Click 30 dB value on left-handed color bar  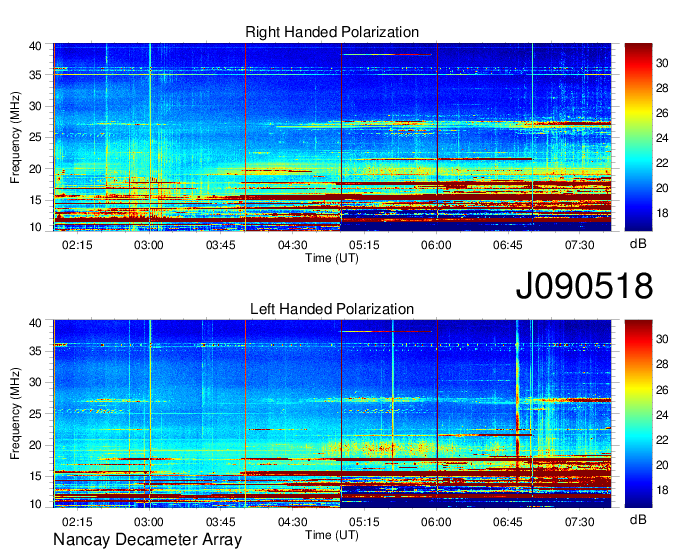coord(662,339)
